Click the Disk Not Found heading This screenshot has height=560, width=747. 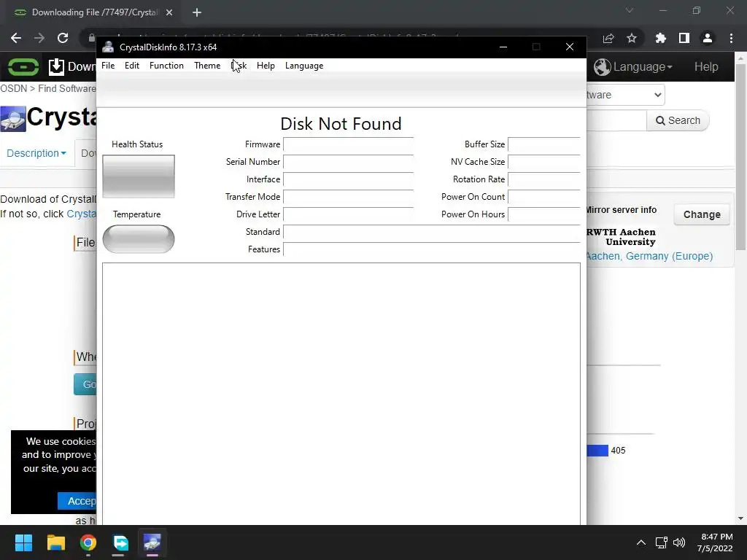[x=341, y=124]
